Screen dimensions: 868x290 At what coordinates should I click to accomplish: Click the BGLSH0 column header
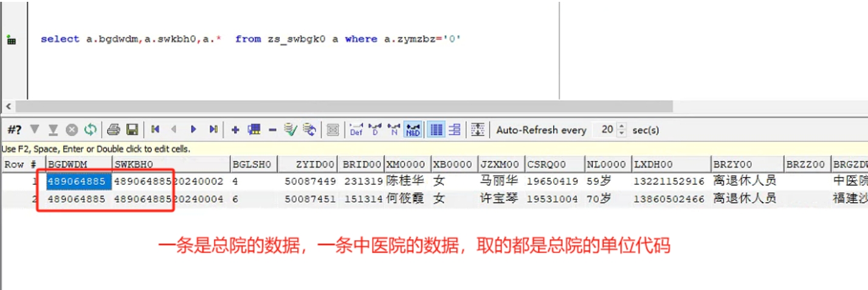[254, 164]
